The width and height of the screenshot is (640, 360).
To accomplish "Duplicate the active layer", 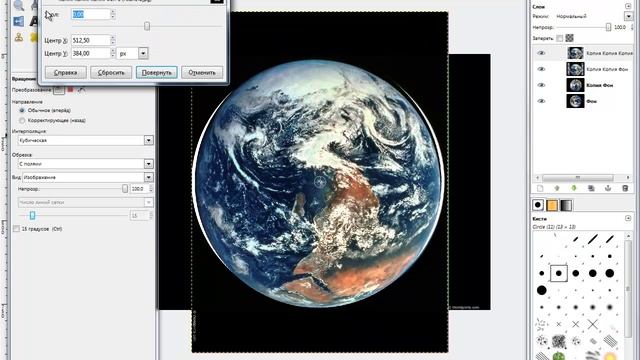I will tap(591, 188).
